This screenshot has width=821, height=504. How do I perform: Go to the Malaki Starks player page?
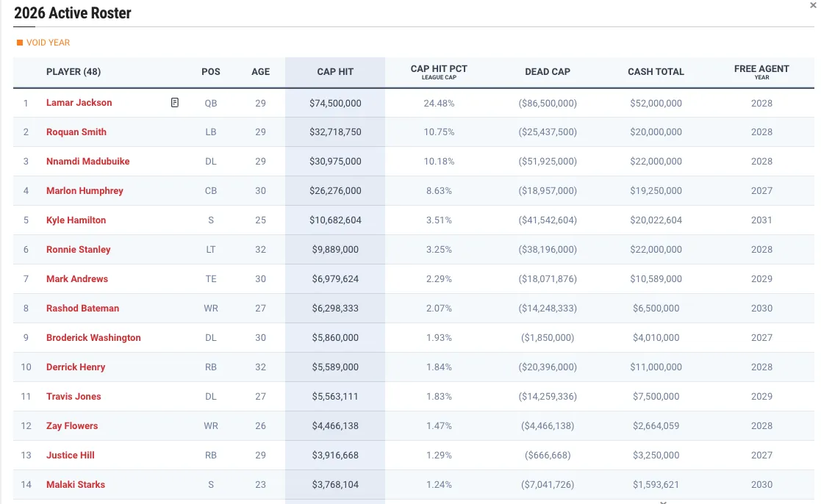pyautogui.click(x=76, y=485)
